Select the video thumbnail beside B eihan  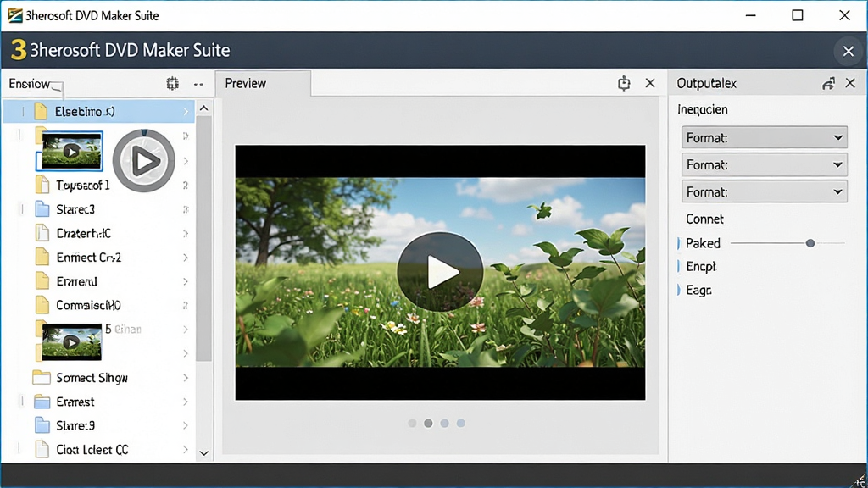(71, 342)
